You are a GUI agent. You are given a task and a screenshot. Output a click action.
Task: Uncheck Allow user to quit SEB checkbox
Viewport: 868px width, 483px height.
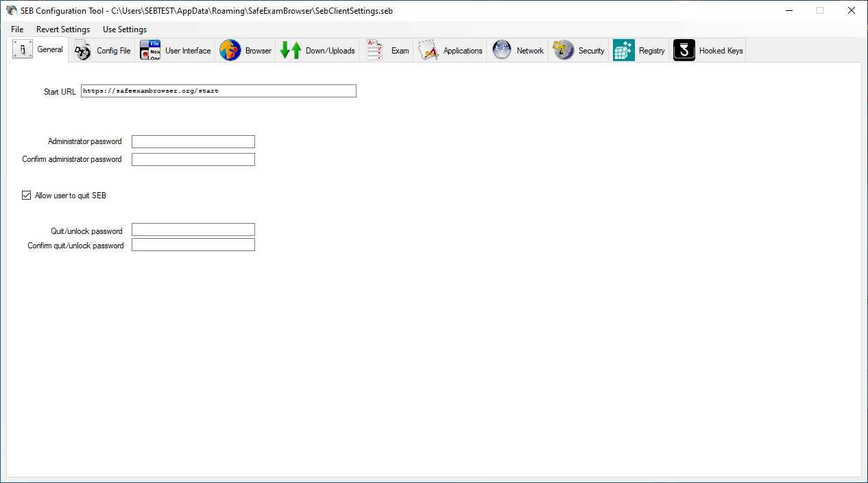27,196
